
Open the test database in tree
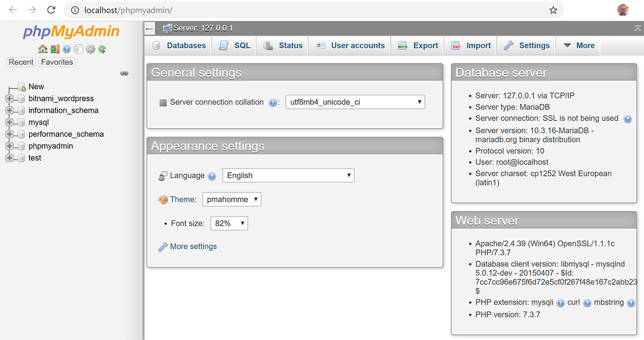click(x=35, y=158)
